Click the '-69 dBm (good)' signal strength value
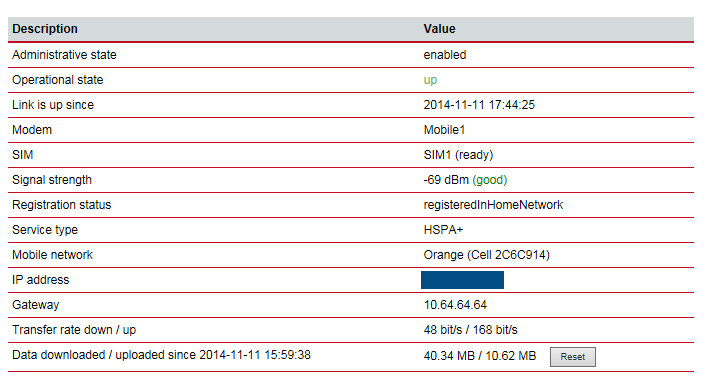The image size is (711, 391). [x=465, y=180]
